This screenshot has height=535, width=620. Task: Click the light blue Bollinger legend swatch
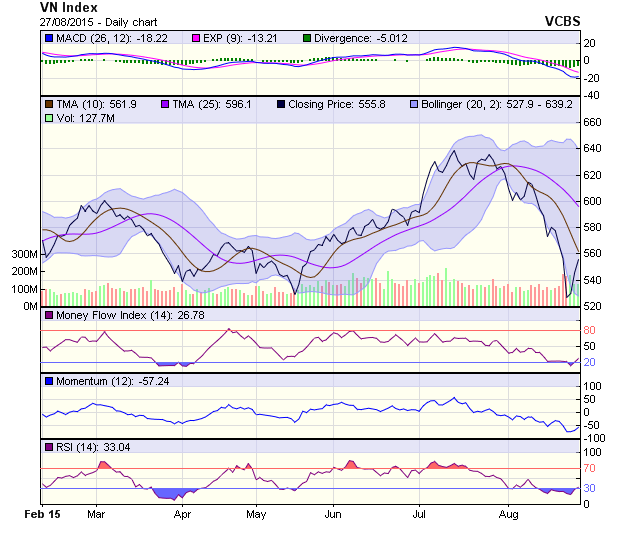point(413,103)
